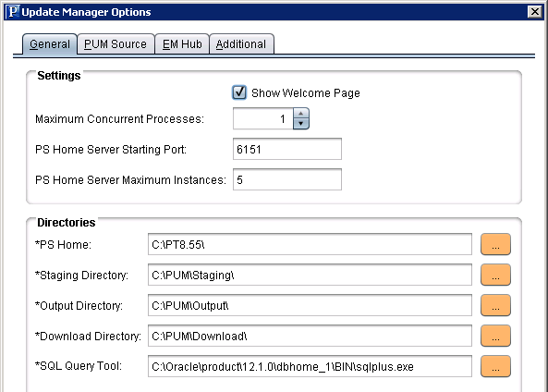Viewport: 548px width, 392px height.
Task: Click the PS Home Server Maximum Instances label
Action: [x=130, y=179]
